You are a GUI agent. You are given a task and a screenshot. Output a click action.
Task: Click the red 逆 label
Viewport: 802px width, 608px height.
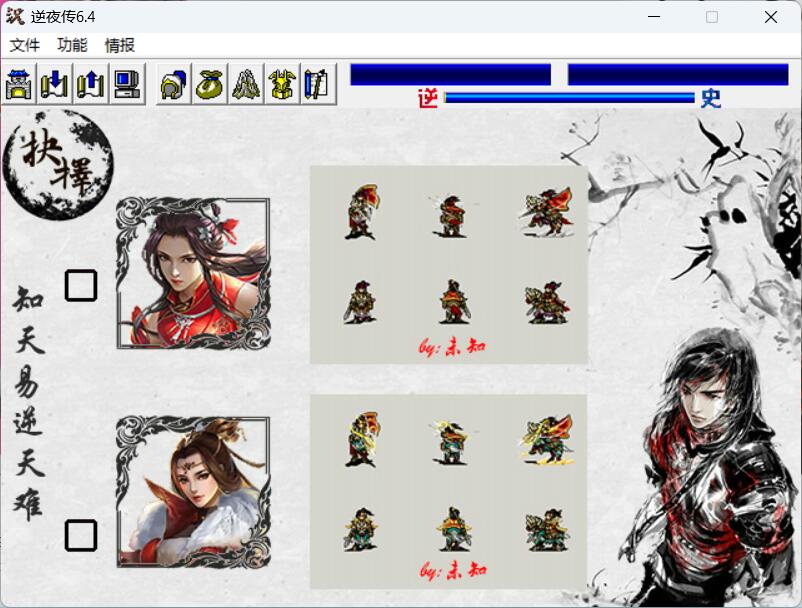click(428, 98)
